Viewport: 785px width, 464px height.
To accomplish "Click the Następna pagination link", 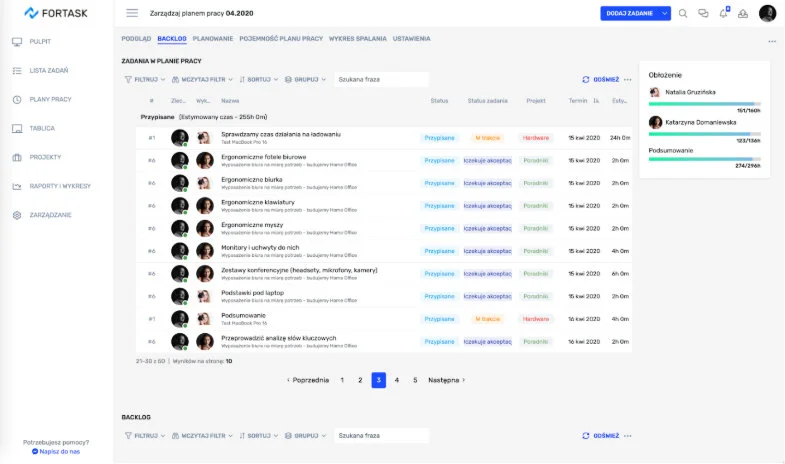I will [446, 380].
